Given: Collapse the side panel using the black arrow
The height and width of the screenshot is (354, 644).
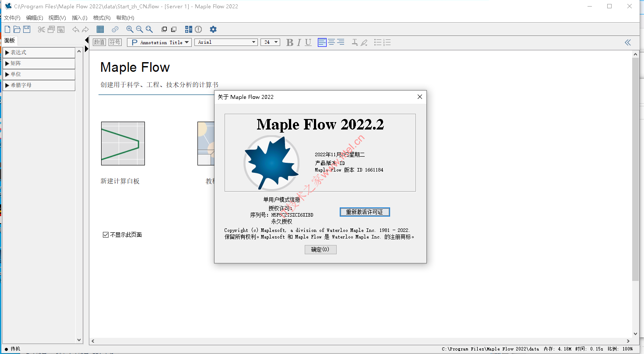Looking at the screenshot, I should click(87, 40).
